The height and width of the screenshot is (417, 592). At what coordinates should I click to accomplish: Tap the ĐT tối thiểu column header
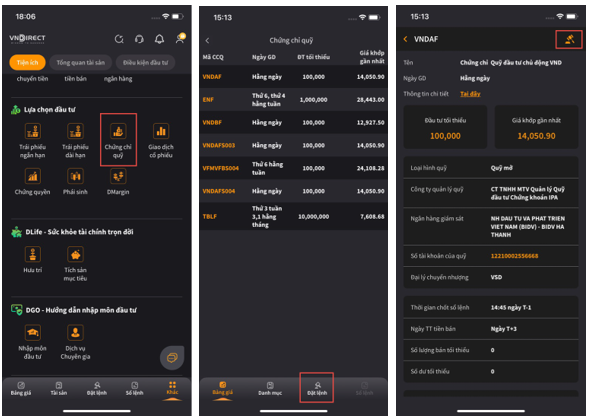(313, 57)
